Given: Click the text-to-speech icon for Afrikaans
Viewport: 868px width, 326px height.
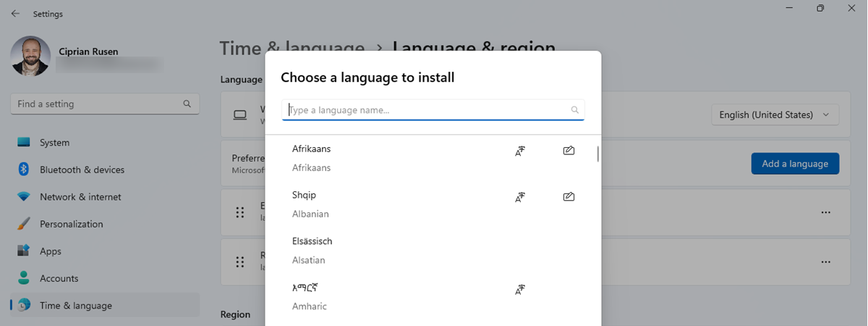Looking at the screenshot, I should click(x=519, y=151).
